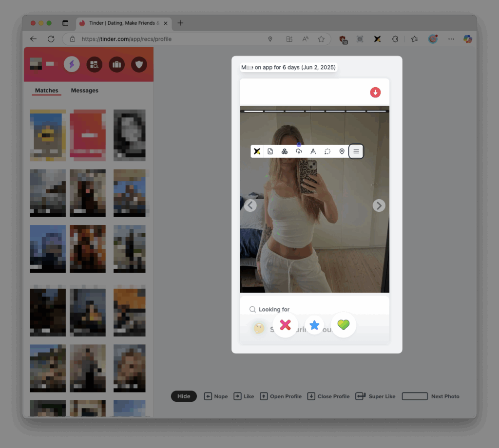Click the Nope left-arrow shortcut key
Viewport: 499px width, 448px height.
[208, 396]
